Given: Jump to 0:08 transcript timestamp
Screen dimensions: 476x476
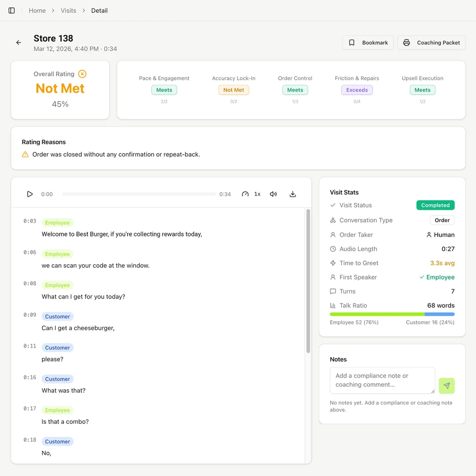Looking at the screenshot, I should (x=30, y=284).
